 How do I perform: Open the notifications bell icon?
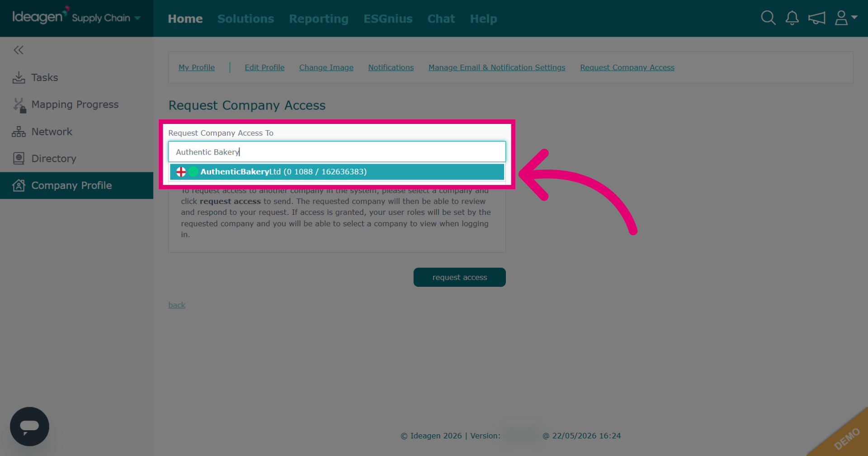tap(792, 18)
